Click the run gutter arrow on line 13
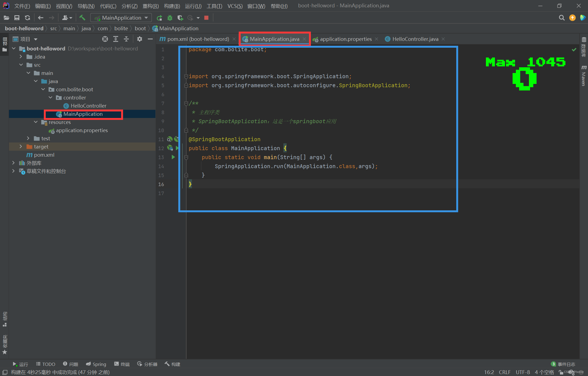The image size is (588, 376). (173, 157)
